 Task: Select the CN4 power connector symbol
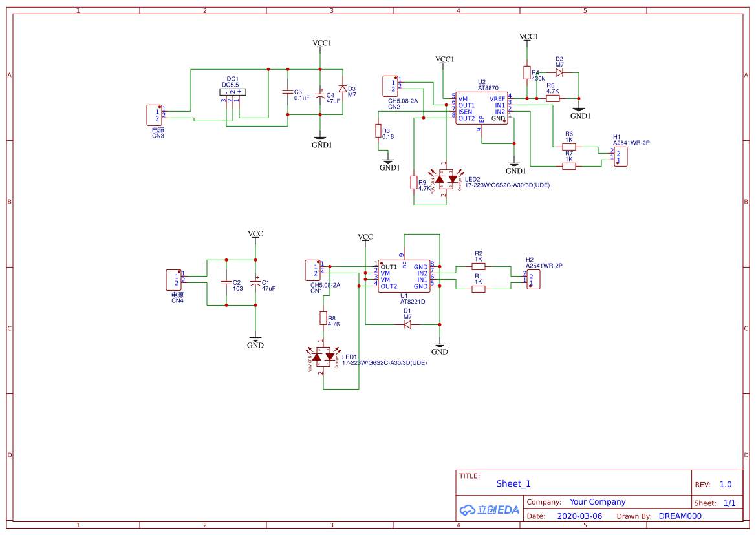[173, 280]
